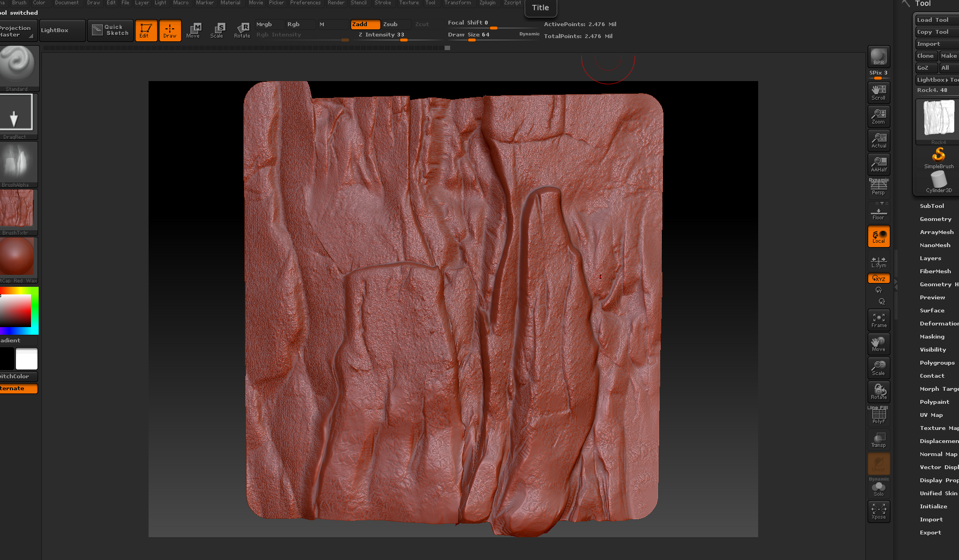Expand the SubTool section
Viewport: 959px width, 560px height.
932,206
